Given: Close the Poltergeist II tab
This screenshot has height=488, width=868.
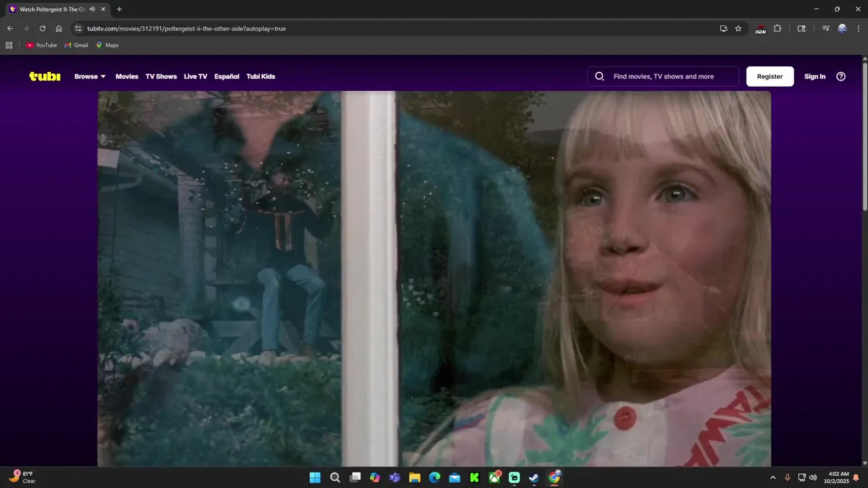Looking at the screenshot, I should click(103, 9).
